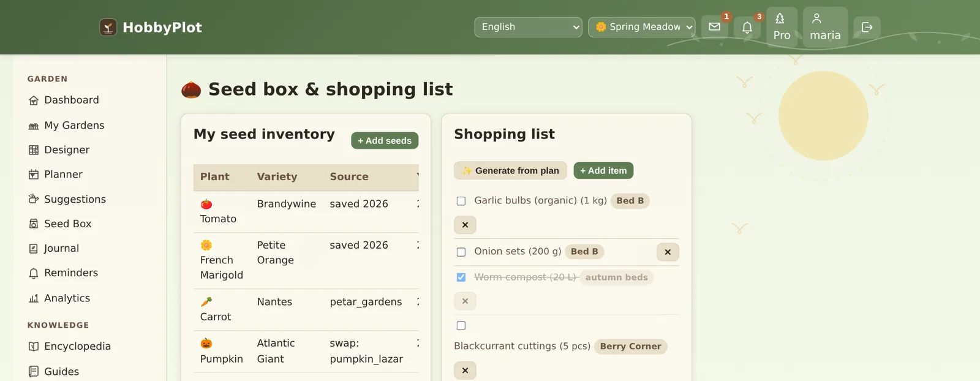Click the + Add item button
The width and height of the screenshot is (980, 381).
pos(603,170)
